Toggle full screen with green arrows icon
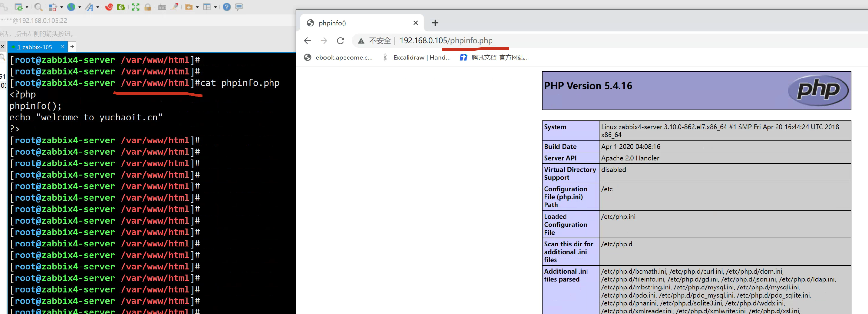Viewport: 868px width, 314px height. coord(135,7)
